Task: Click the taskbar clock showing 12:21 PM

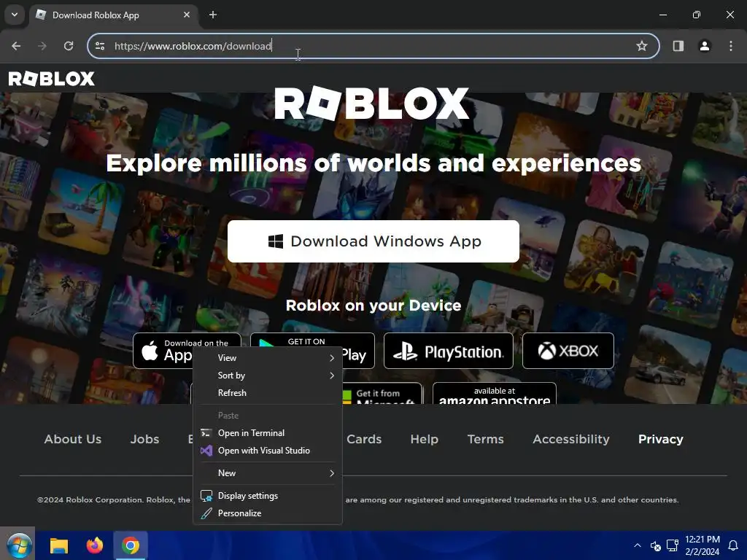Action: [x=703, y=545]
